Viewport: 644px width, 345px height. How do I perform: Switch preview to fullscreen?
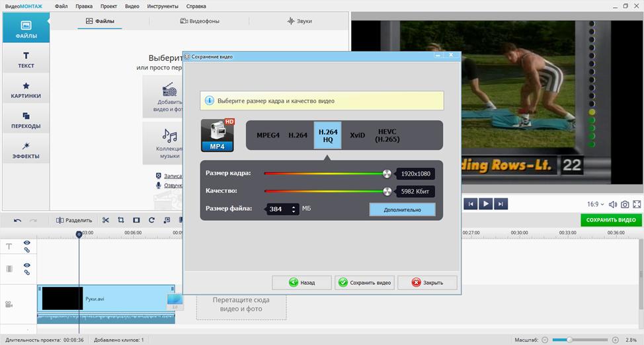637,204
